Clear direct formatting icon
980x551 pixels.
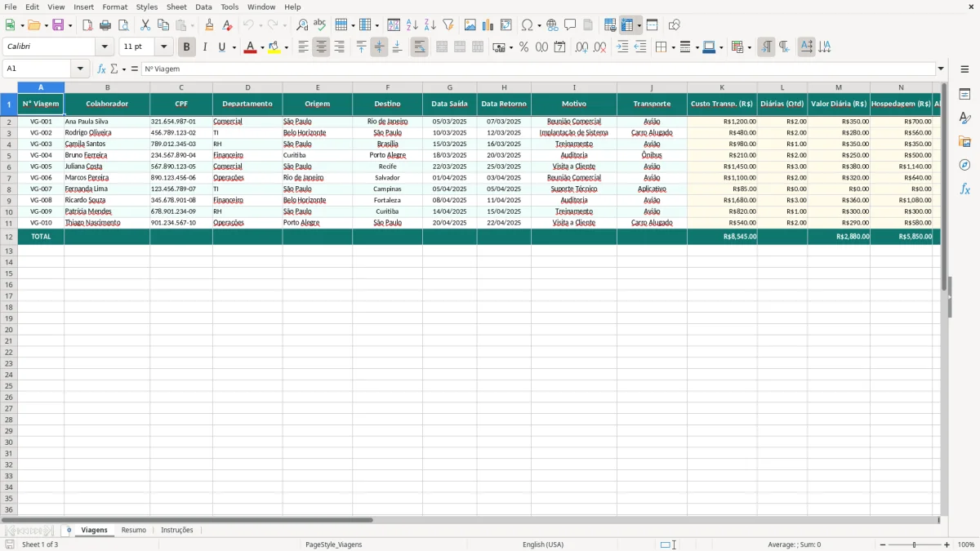(x=228, y=25)
